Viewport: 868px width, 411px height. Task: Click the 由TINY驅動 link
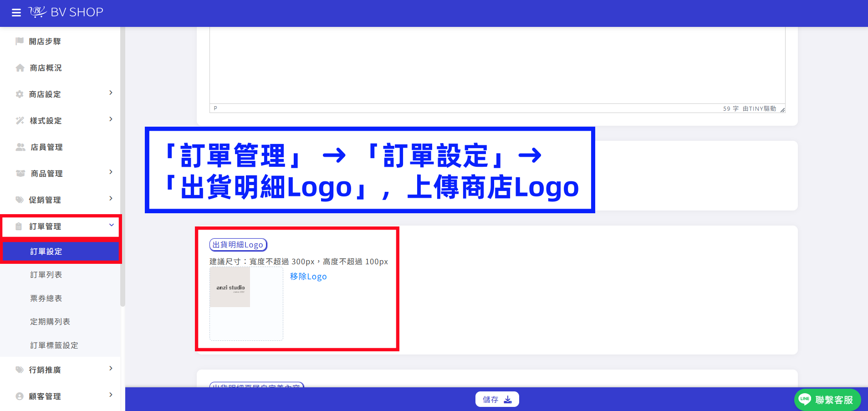pyautogui.click(x=759, y=109)
